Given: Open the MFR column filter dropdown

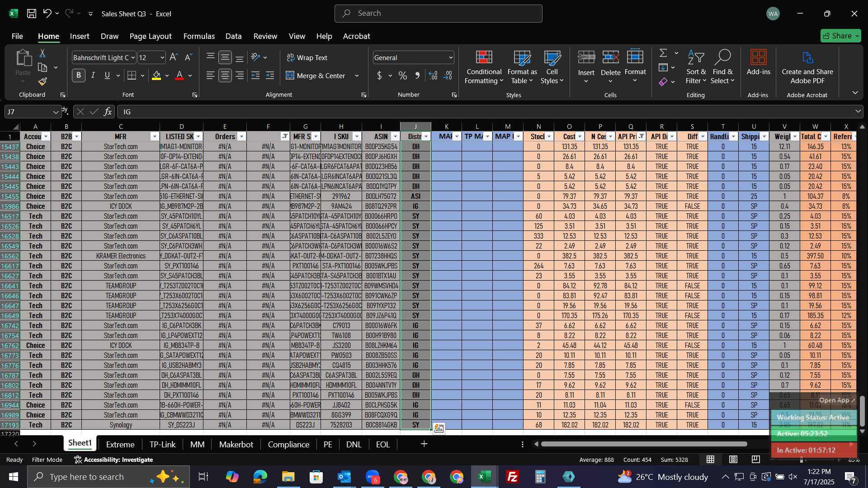Looking at the screenshot, I should [x=155, y=136].
